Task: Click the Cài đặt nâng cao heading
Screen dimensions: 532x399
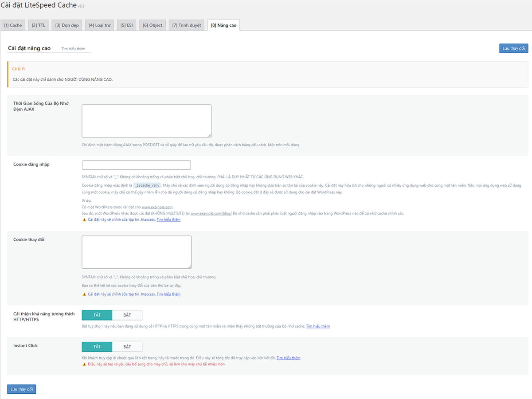Action: coord(29,48)
